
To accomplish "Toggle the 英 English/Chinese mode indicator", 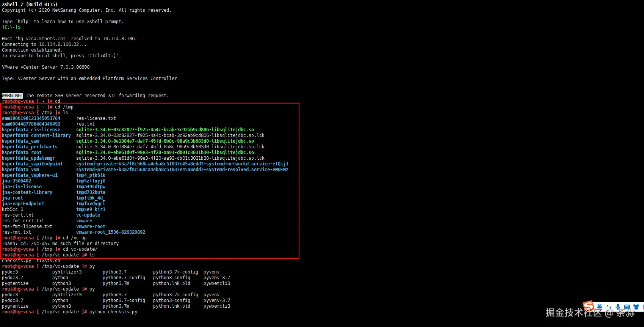I will click(x=599, y=307).
